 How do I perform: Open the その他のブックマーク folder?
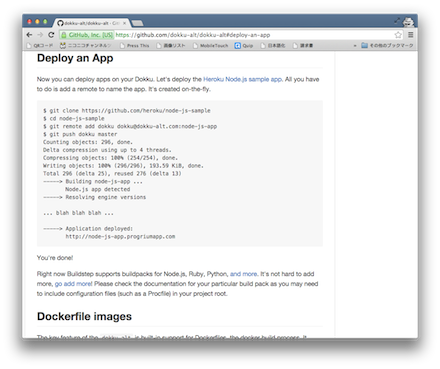(x=387, y=45)
